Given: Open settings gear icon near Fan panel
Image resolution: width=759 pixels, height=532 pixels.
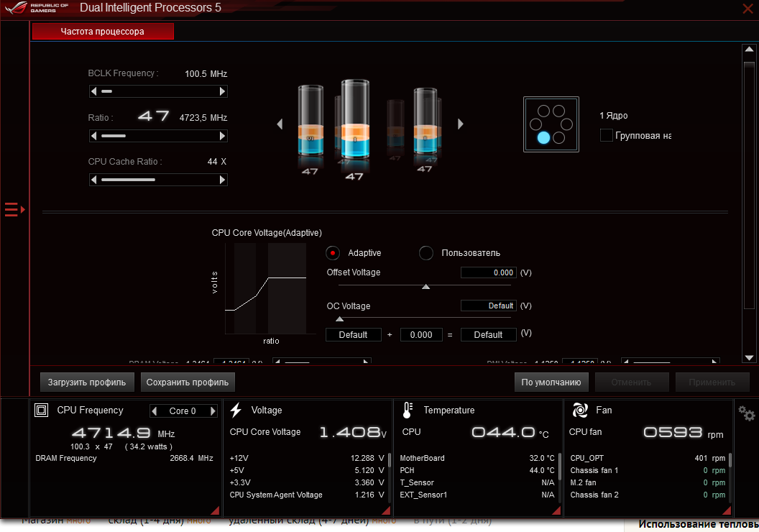Looking at the screenshot, I should pos(746,413).
